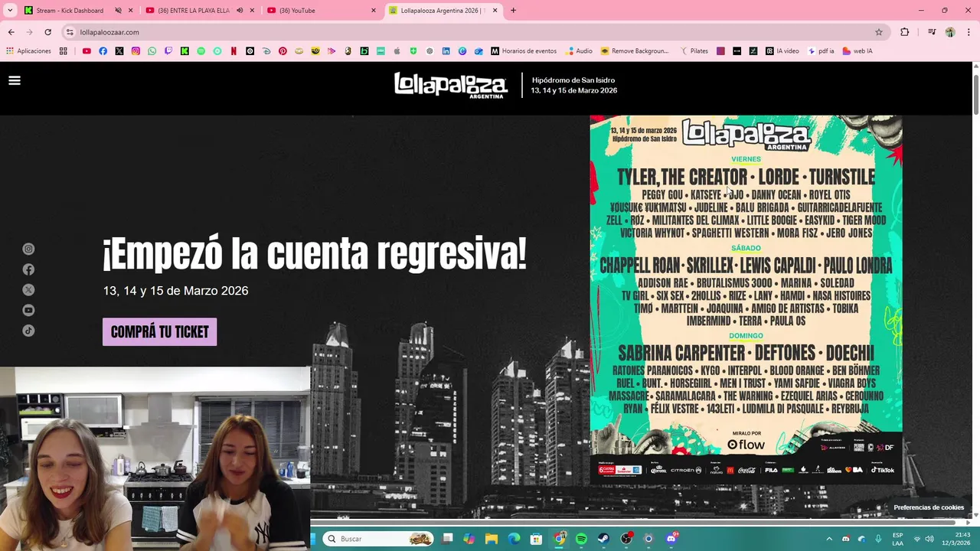The image size is (980, 551).
Task: Open the Kick bookmark in the bookmarks bar
Action: [x=185, y=51]
